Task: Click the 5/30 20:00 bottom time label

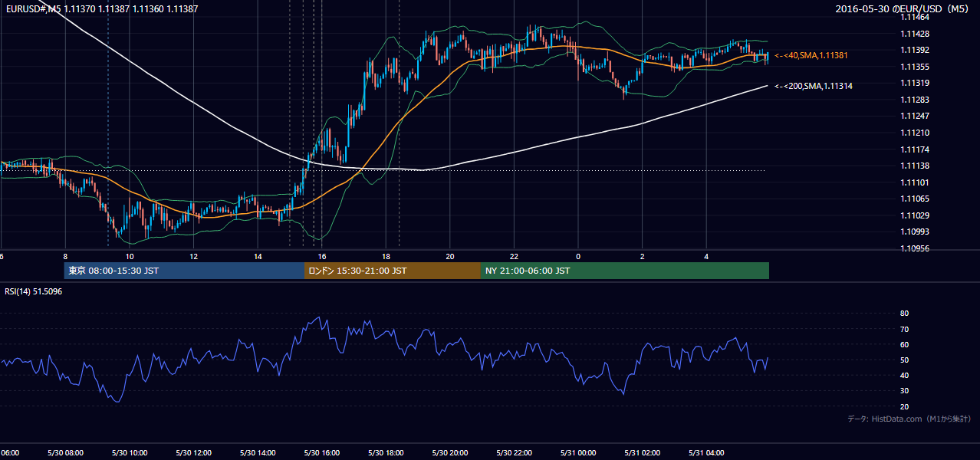Action: click(x=450, y=453)
